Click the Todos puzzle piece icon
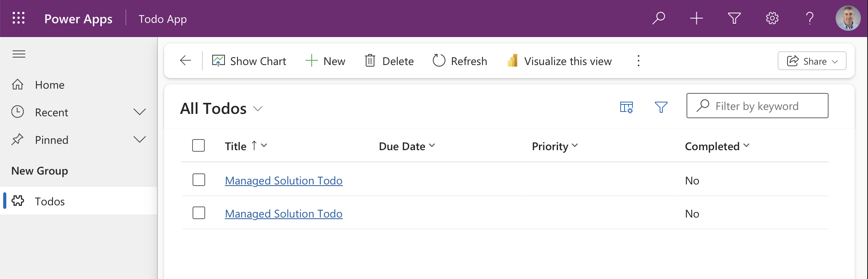This screenshot has height=279, width=868. pyautogui.click(x=18, y=201)
